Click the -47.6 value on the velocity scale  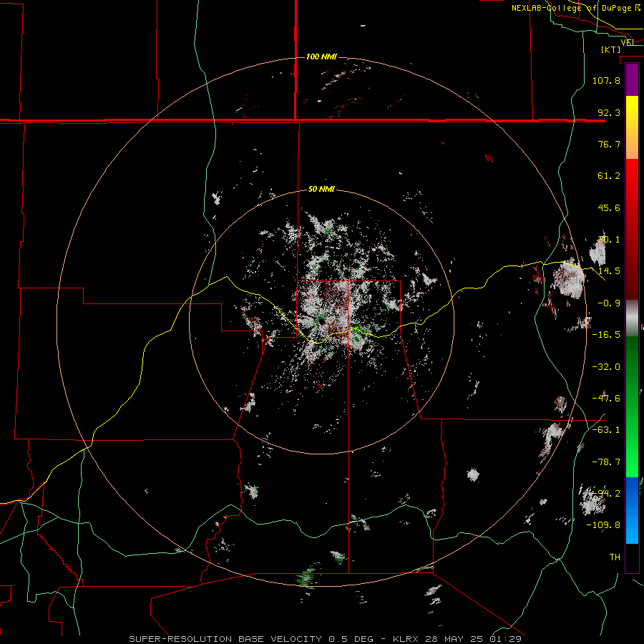[606, 398]
